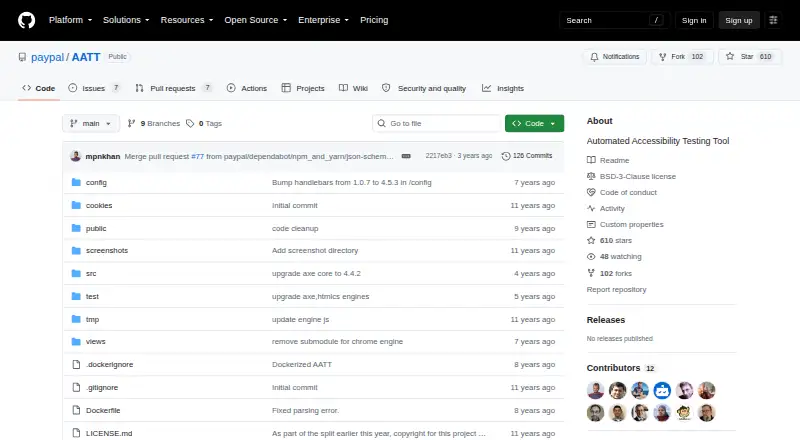Open the paypal organization link

pyautogui.click(x=47, y=57)
